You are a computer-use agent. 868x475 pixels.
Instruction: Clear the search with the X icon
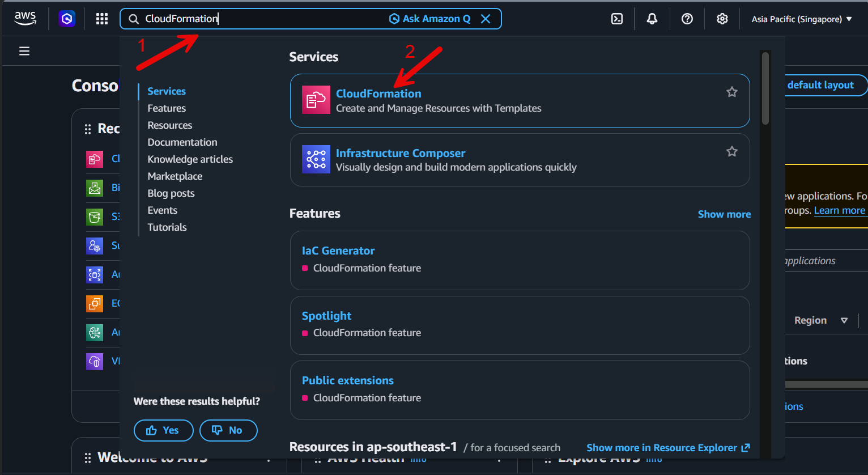[x=486, y=19]
